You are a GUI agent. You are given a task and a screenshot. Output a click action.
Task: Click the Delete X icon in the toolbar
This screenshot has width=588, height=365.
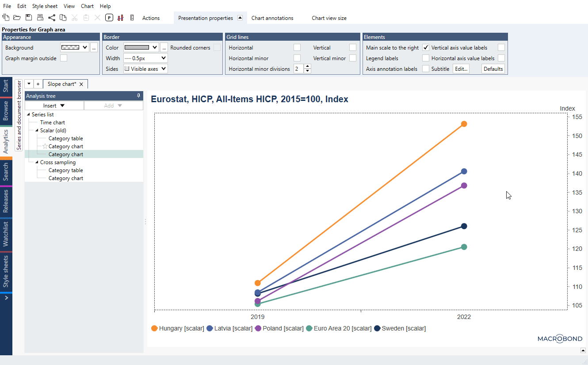[98, 18]
